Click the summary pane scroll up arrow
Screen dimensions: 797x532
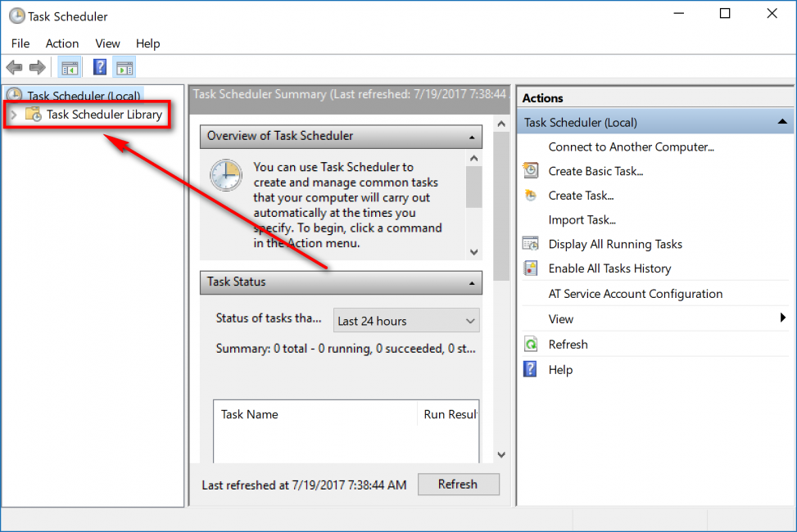pos(501,124)
